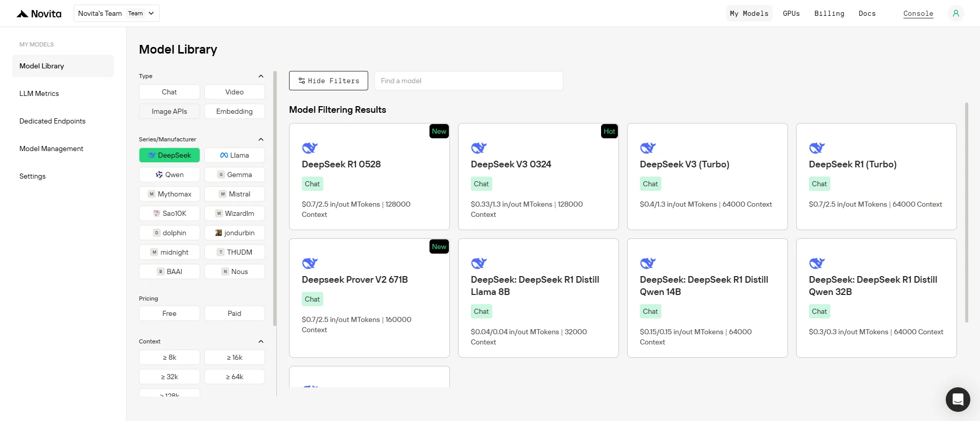
Task: Open Billing in top navigation
Action: [x=829, y=13]
